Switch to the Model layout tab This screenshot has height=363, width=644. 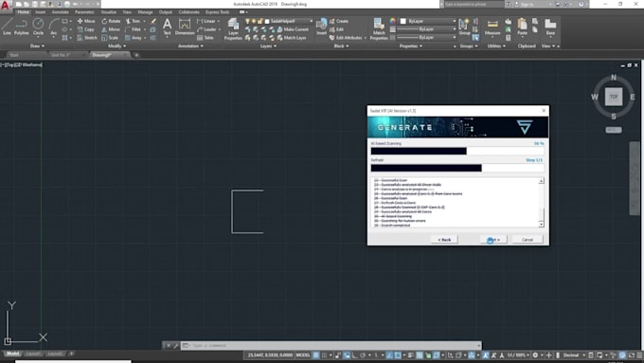tap(12, 354)
